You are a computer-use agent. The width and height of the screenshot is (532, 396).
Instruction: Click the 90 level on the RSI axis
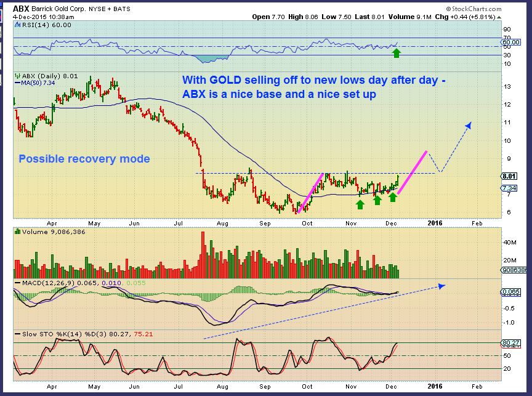click(x=507, y=30)
